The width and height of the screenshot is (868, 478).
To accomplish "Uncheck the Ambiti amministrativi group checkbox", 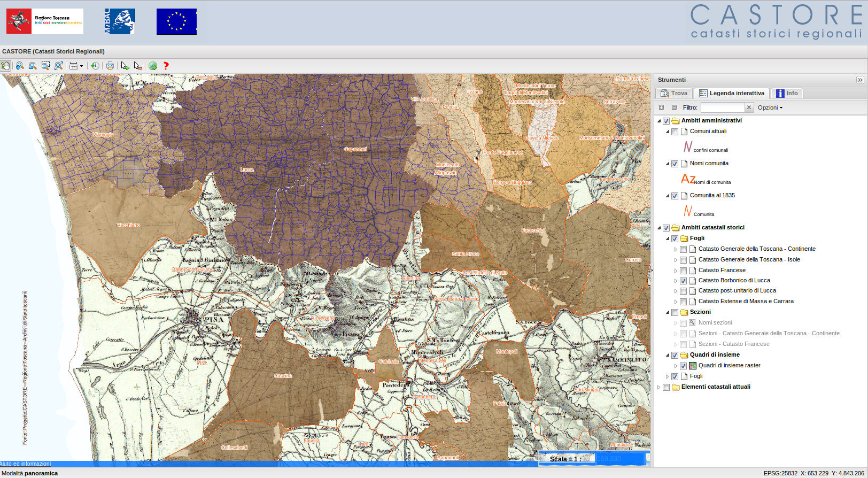I will click(x=666, y=121).
